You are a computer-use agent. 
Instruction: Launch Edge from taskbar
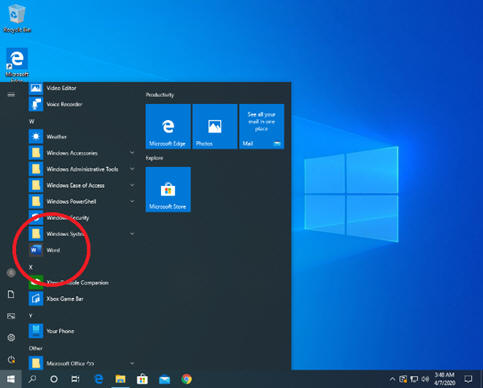(x=99, y=379)
